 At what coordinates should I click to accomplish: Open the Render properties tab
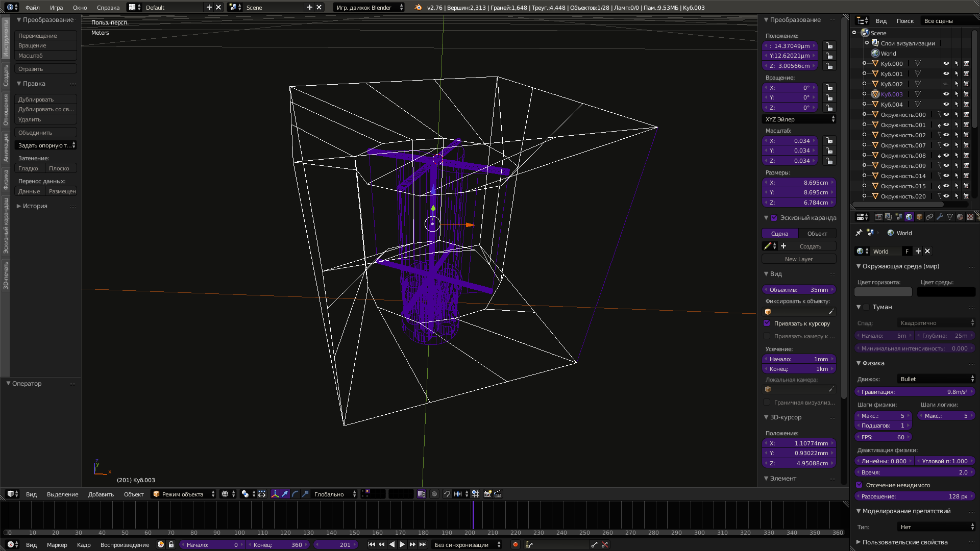coord(878,217)
